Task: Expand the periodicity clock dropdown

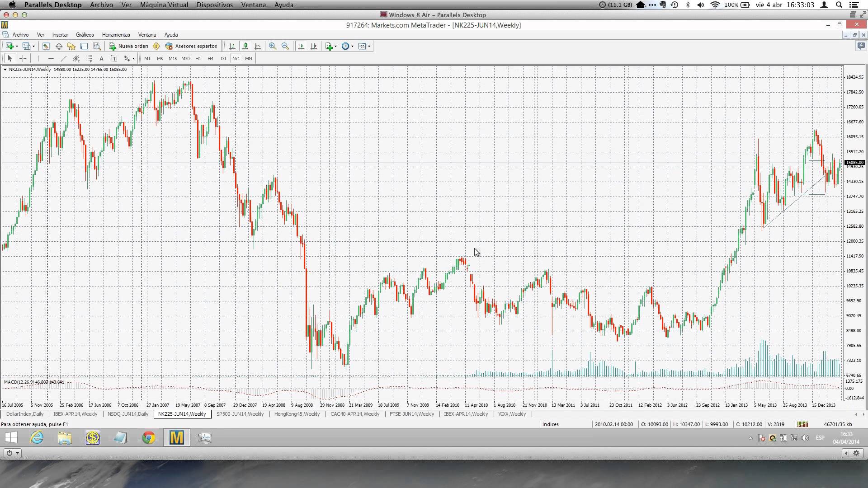Action: tap(352, 46)
